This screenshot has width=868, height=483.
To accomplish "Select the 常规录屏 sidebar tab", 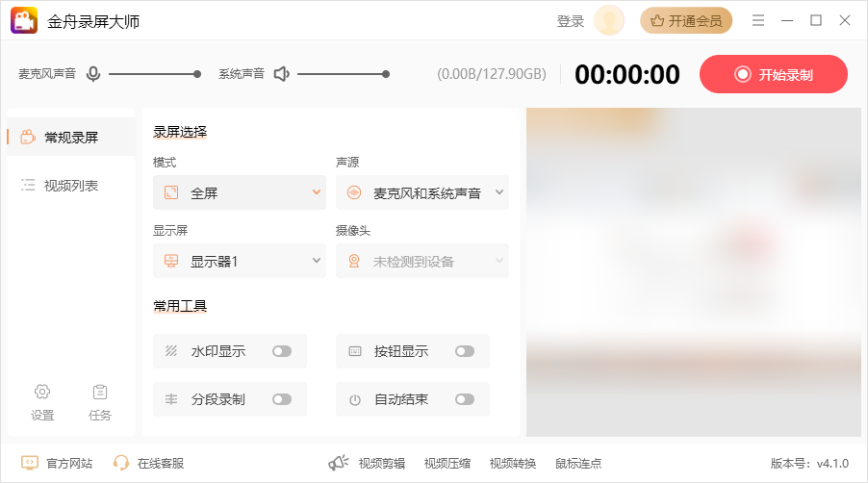I will [x=71, y=137].
